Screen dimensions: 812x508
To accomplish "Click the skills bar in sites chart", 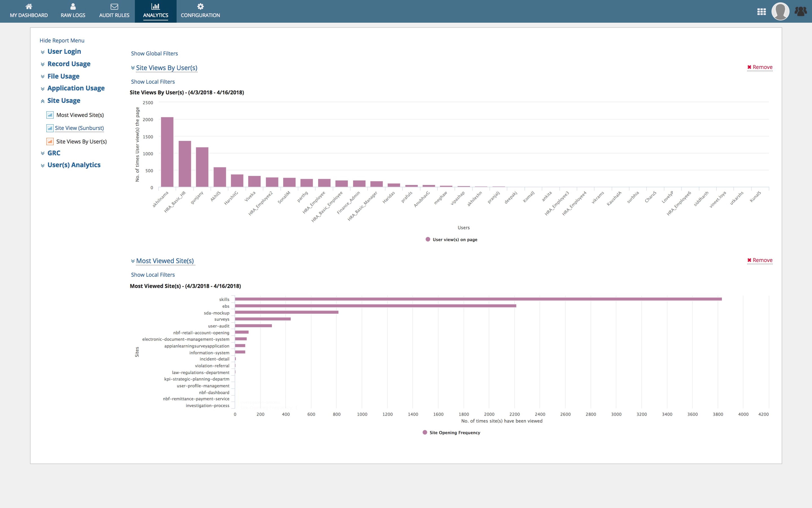I will 478,299.
